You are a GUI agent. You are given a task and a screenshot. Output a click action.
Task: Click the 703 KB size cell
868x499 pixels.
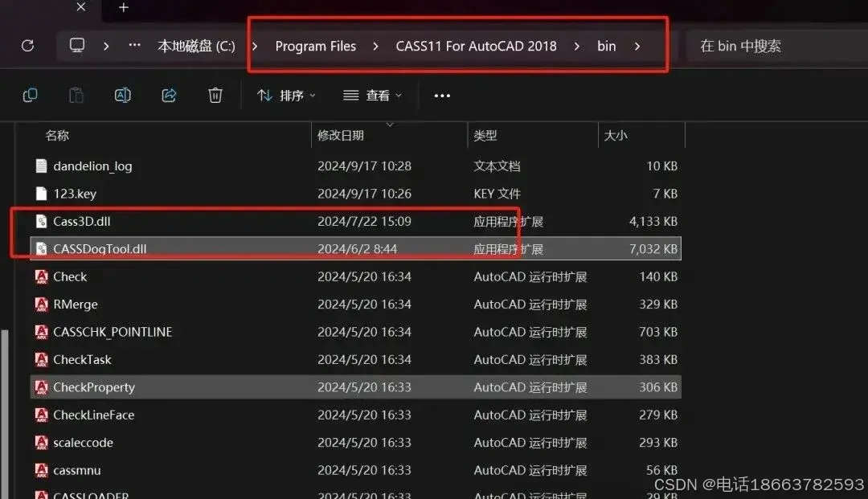click(x=658, y=332)
